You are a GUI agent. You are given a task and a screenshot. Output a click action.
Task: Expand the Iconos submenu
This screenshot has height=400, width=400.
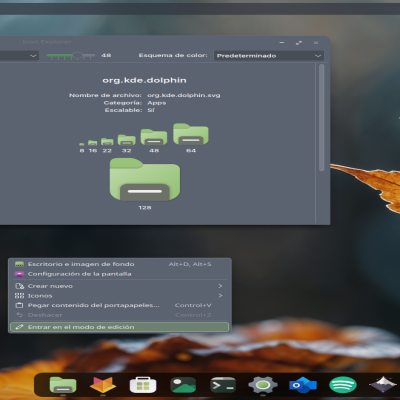(120, 296)
